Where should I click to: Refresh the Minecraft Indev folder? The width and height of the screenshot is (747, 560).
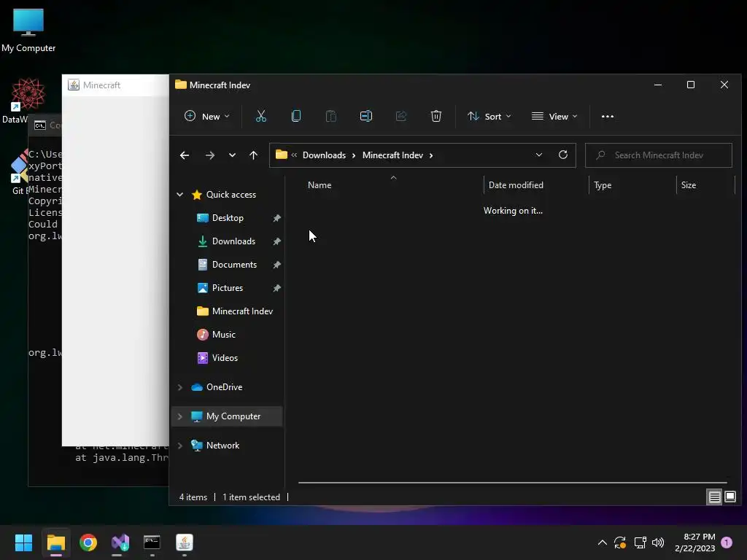(562, 155)
